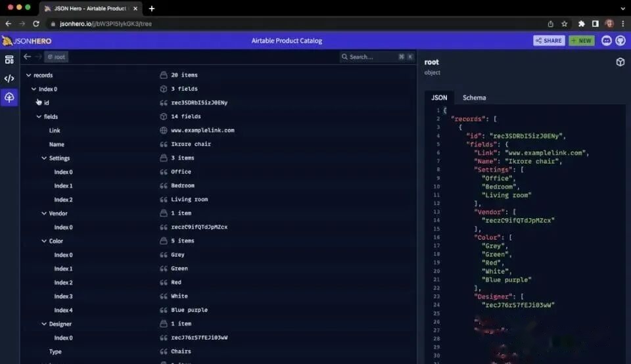The height and width of the screenshot is (364, 631).
Task: Focus the Search field
Action: (377, 57)
